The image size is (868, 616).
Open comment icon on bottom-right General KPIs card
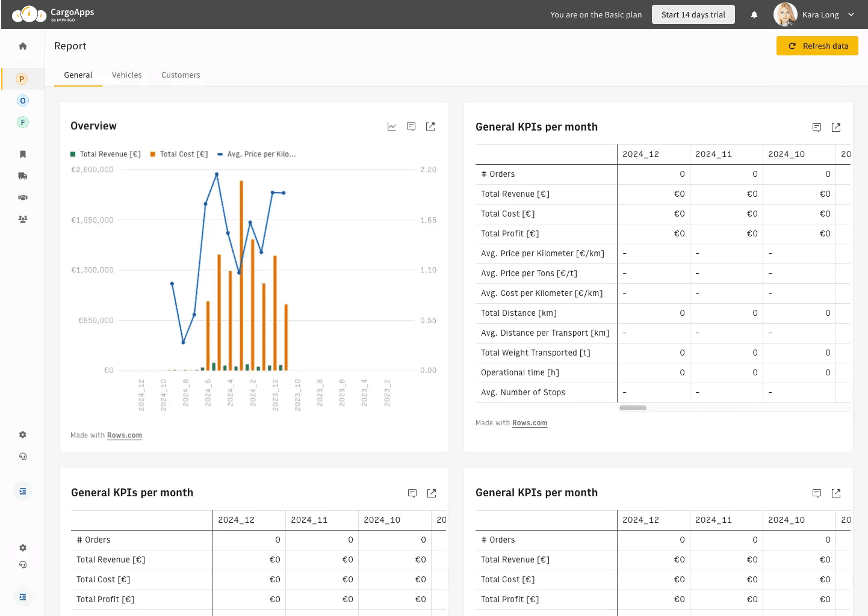click(817, 493)
